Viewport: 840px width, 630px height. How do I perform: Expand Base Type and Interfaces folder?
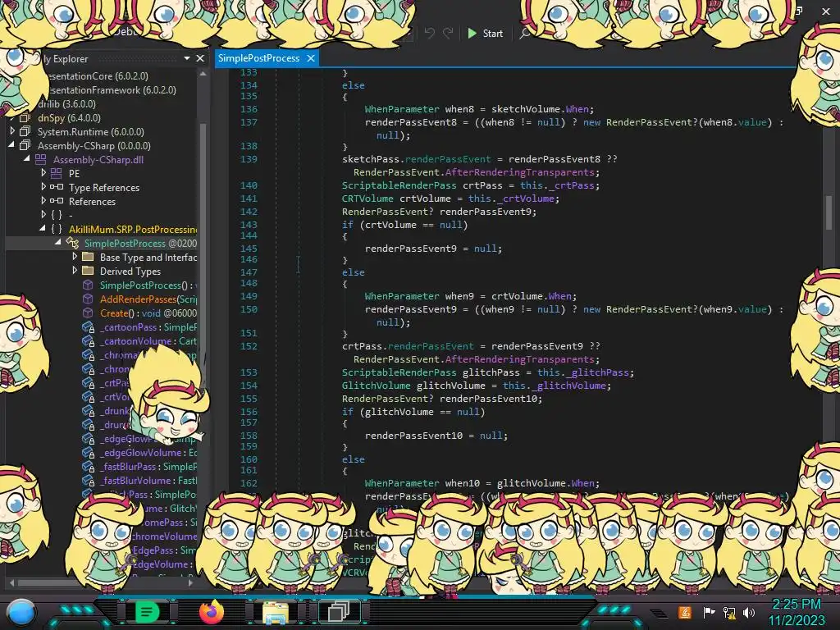point(75,257)
